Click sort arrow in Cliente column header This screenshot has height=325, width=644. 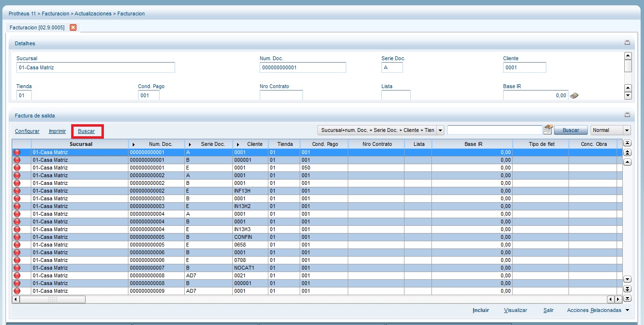[x=238, y=144]
